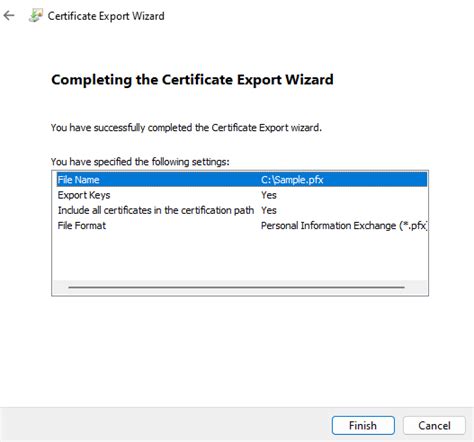Click Yes value for certification path inclusion
474x442 pixels.
[269, 210]
